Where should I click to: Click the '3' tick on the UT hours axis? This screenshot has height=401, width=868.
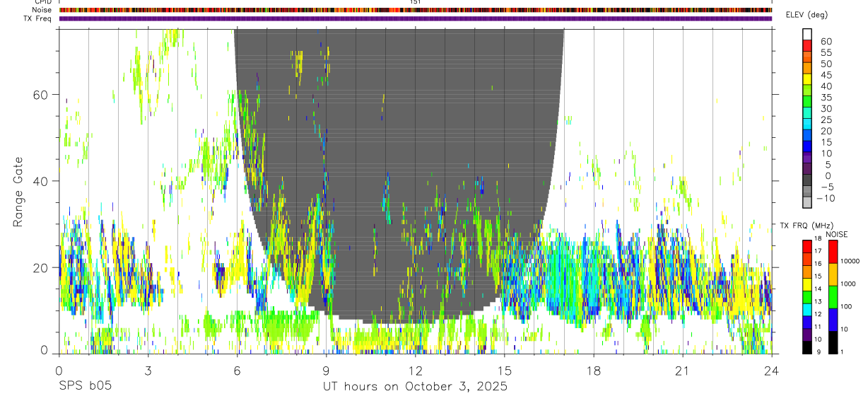148,370
